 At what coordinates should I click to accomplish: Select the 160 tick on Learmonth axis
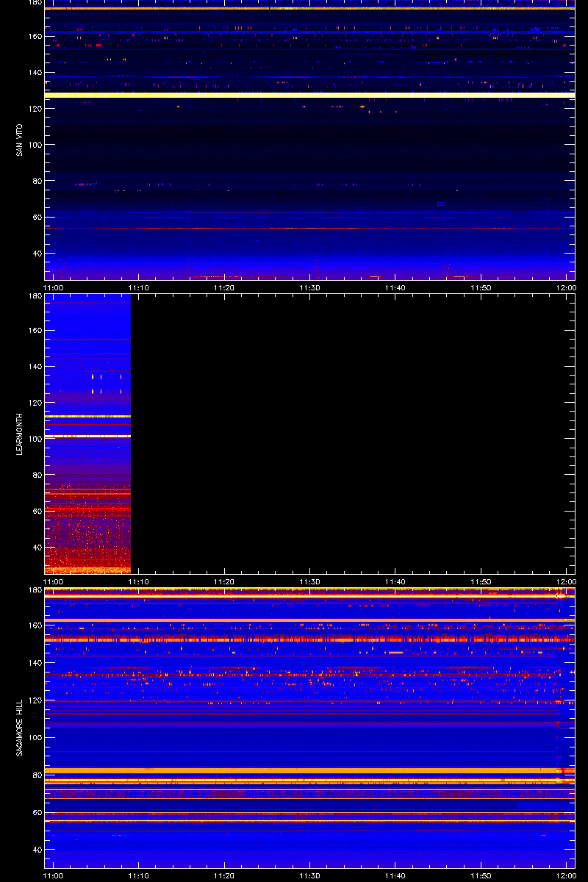(x=34, y=330)
